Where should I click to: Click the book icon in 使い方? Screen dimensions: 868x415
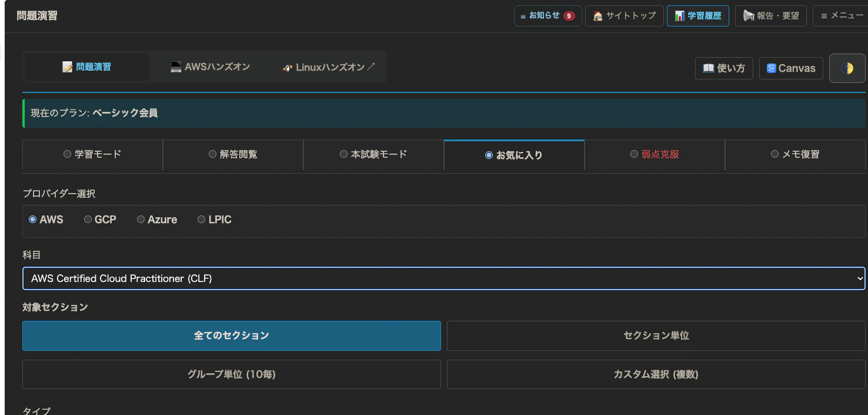pos(709,68)
